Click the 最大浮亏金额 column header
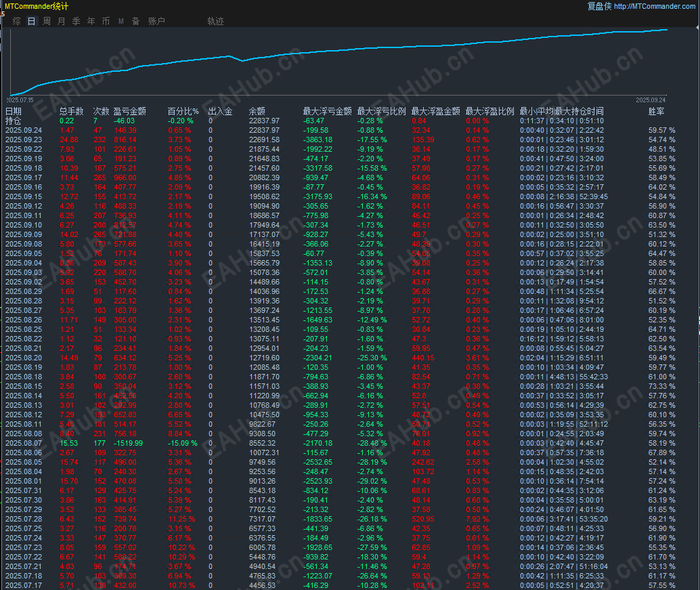This screenshot has height=590, width=700. tap(327, 111)
